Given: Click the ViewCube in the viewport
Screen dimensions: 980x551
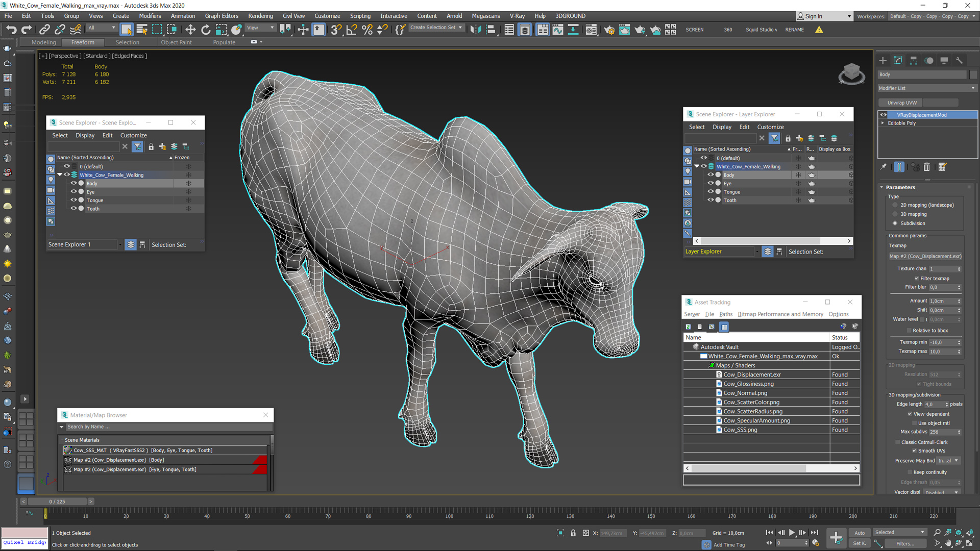Looking at the screenshot, I should pyautogui.click(x=851, y=74).
